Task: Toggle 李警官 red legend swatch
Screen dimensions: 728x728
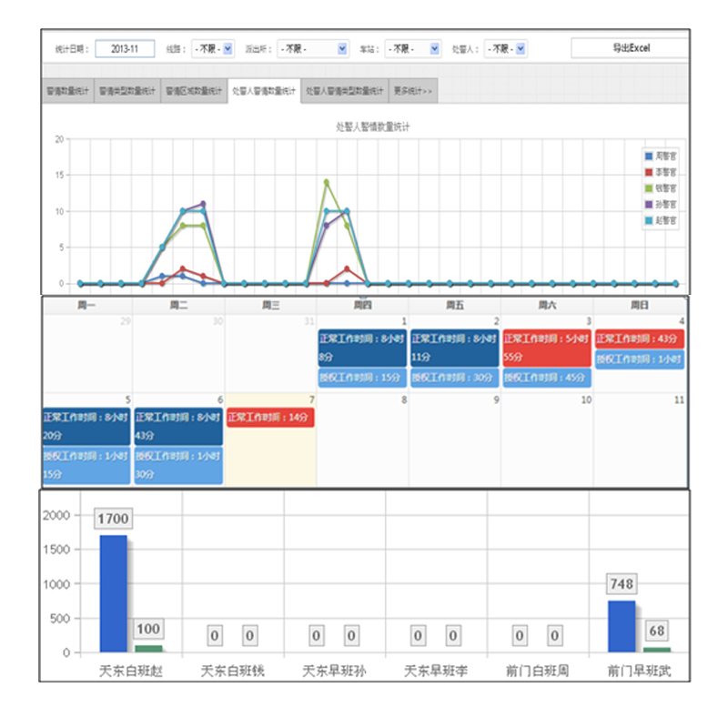Action: 649,172
